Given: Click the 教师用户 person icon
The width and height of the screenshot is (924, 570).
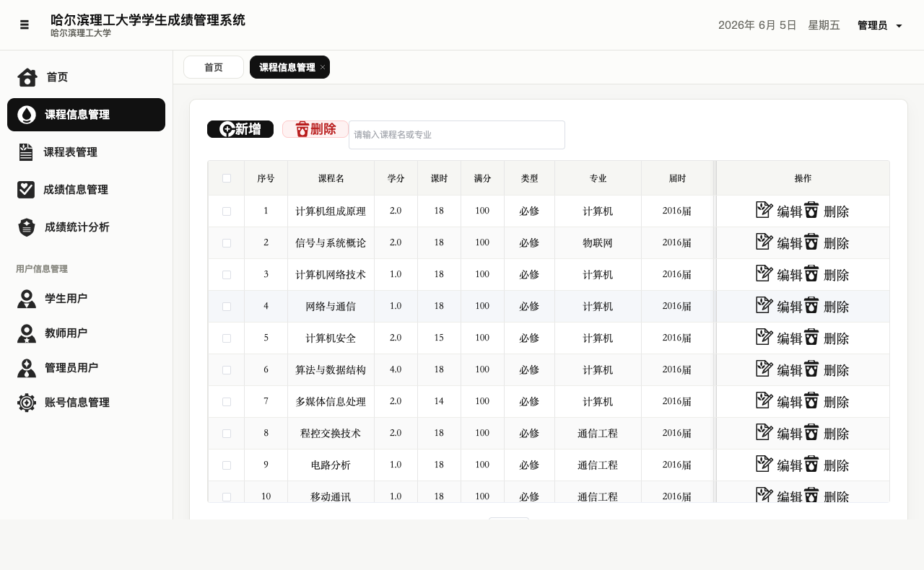Looking at the screenshot, I should point(27,333).
